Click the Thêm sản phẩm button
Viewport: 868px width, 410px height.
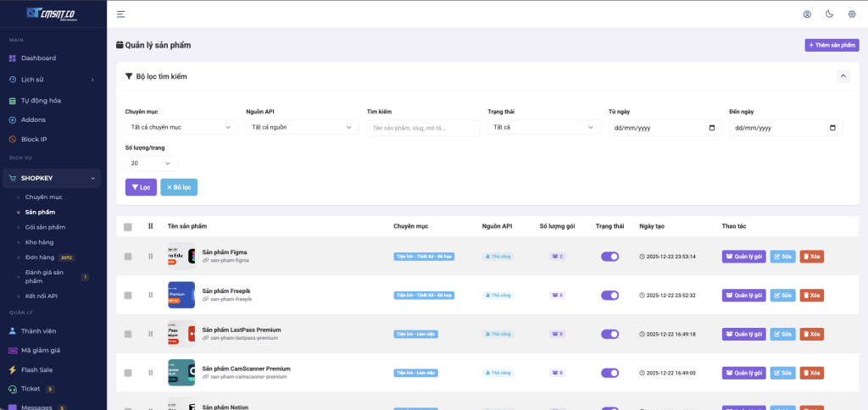tap(832, 45)
